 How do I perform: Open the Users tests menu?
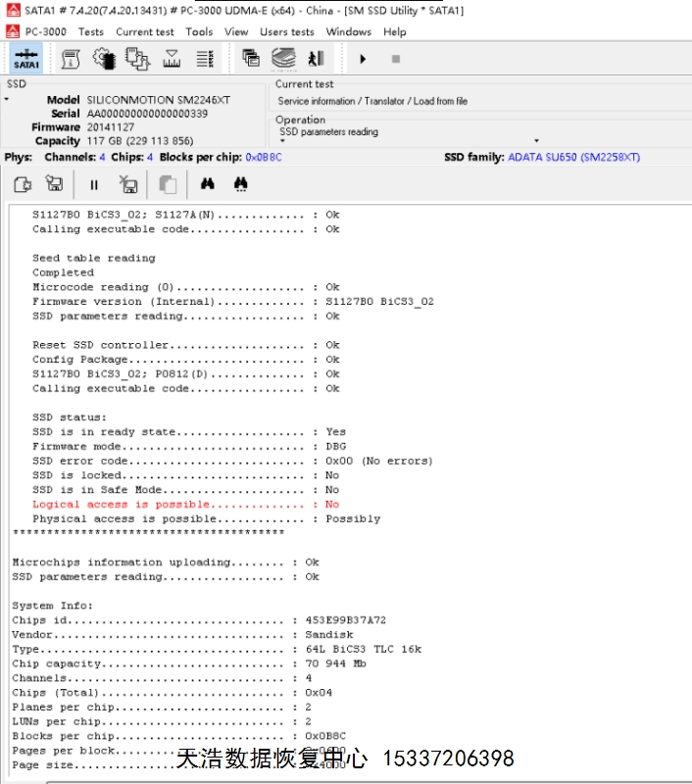coord(286,31)
